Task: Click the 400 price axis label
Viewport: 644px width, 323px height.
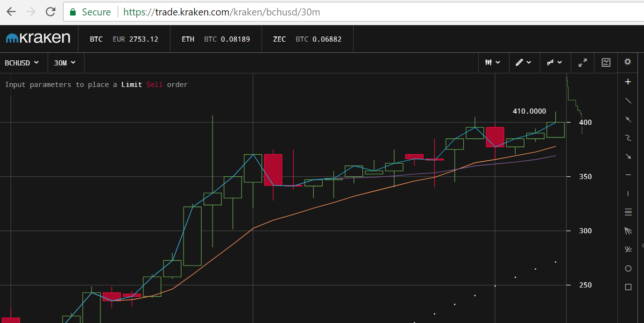Action: (586, 122)
